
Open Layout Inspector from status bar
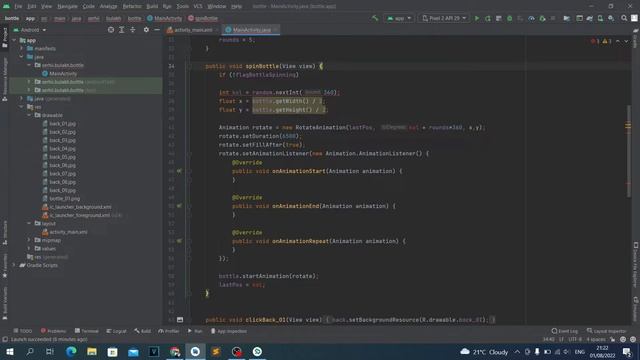coord(606,331)
